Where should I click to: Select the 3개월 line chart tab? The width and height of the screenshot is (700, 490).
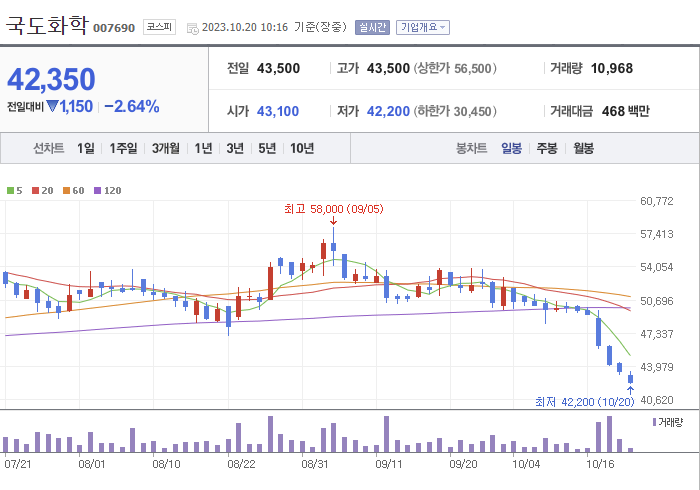click(166, 148)
